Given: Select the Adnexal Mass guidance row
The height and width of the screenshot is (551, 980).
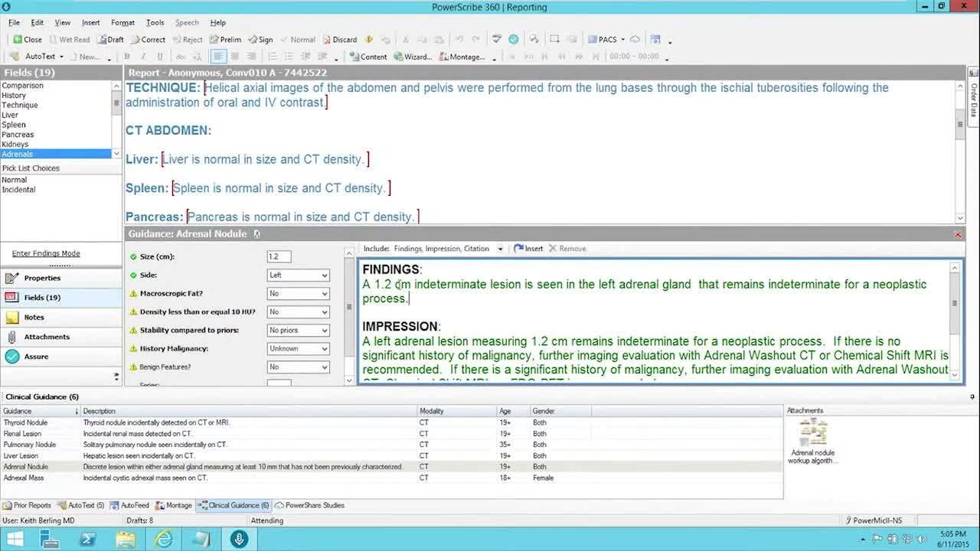Looking at the screenshot, I should (391, 478).
